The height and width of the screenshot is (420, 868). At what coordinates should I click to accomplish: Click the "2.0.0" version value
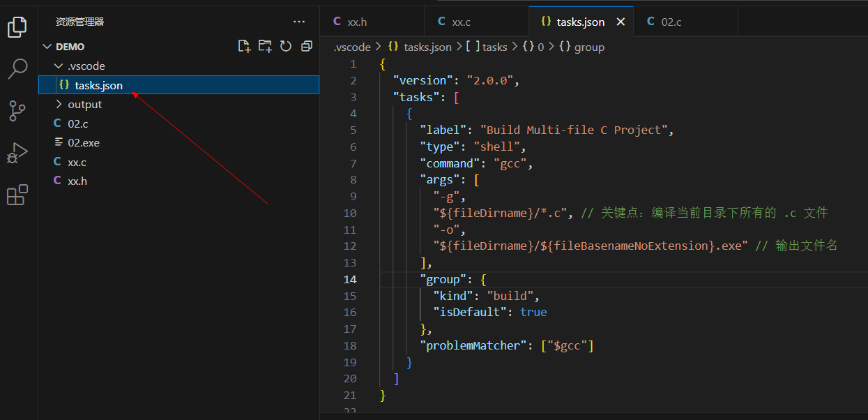pyautogui.click(x=490, y=80)
